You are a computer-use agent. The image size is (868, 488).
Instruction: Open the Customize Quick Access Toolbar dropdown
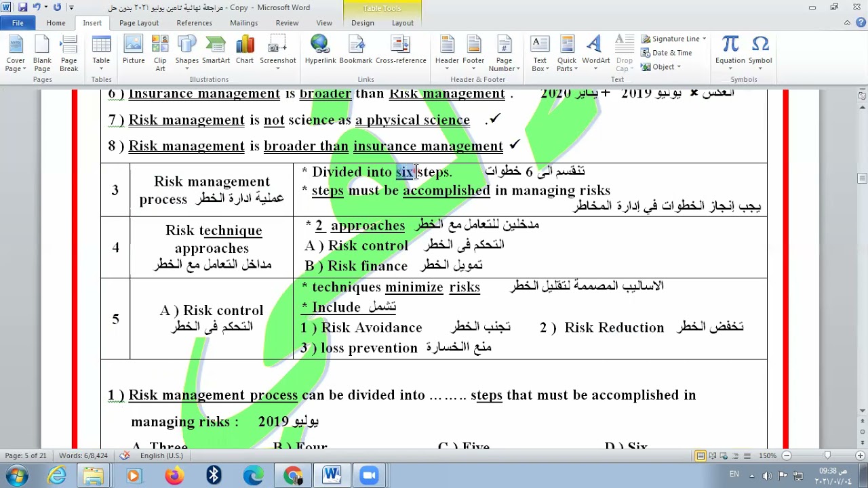(x=71, y=8)
